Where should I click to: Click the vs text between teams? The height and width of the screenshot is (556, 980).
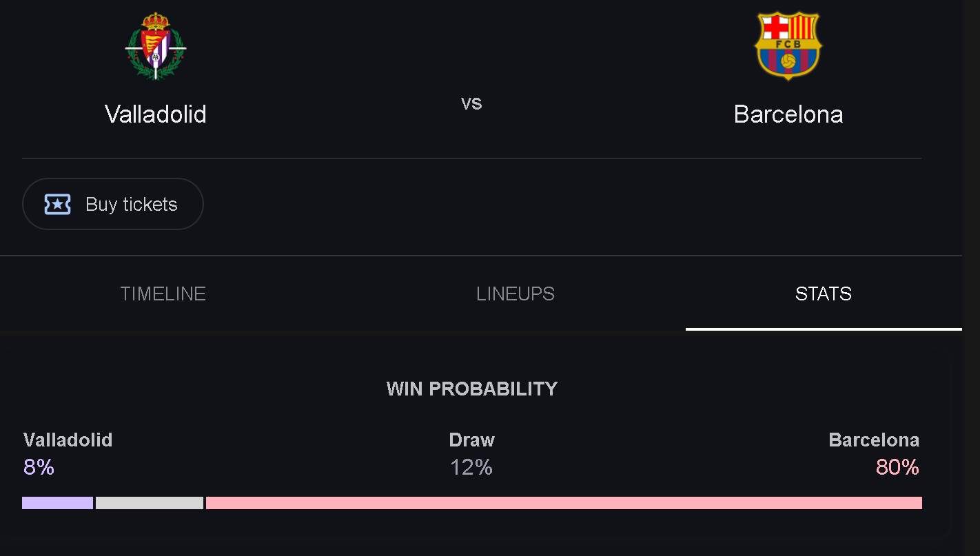coord(471,103)
